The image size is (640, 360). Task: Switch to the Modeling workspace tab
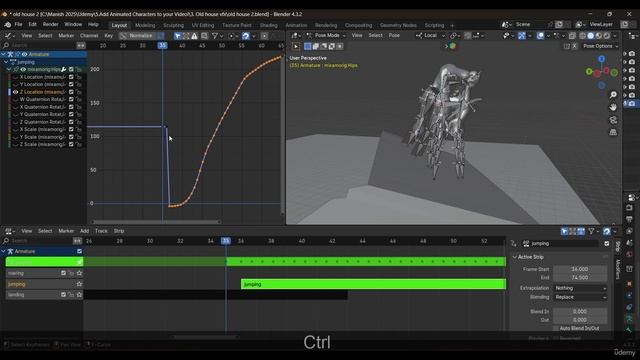(145, 25)
